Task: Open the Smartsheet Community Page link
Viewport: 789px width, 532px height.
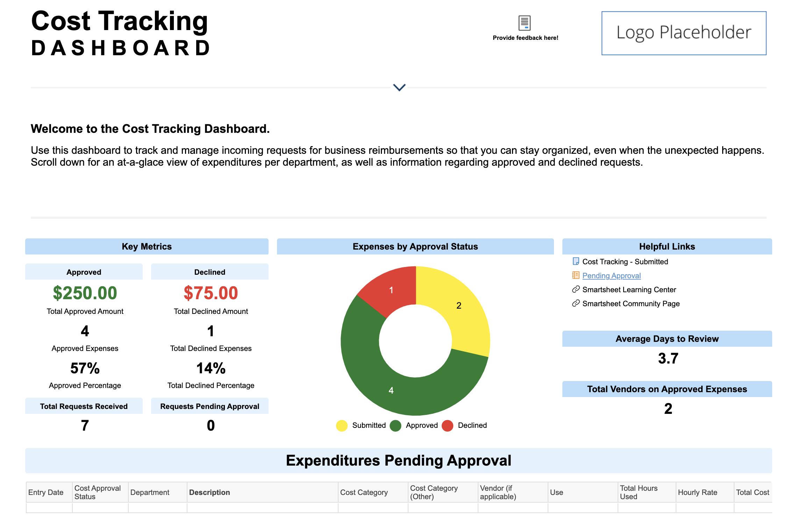Action: [x=631, y=303]
